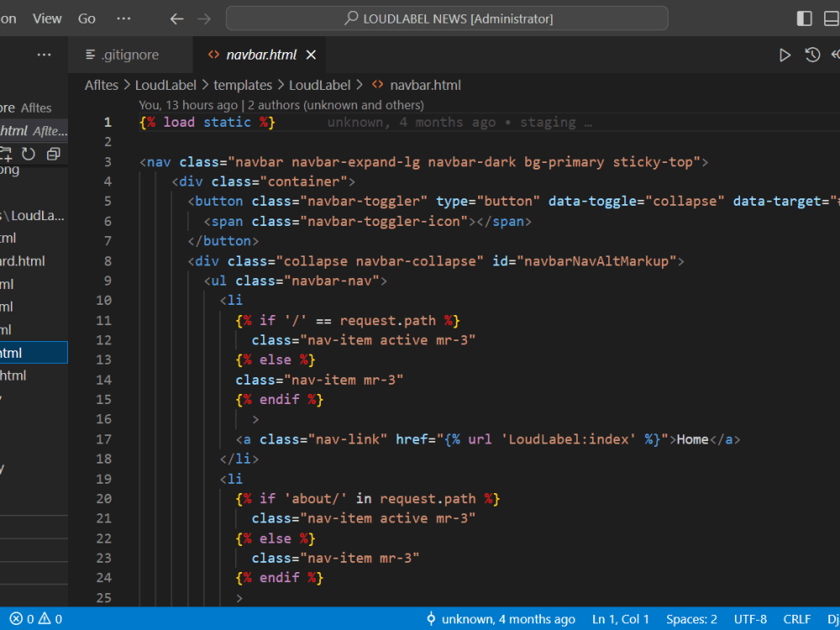Expand the templates breadcrumb

tap(243, 85)
